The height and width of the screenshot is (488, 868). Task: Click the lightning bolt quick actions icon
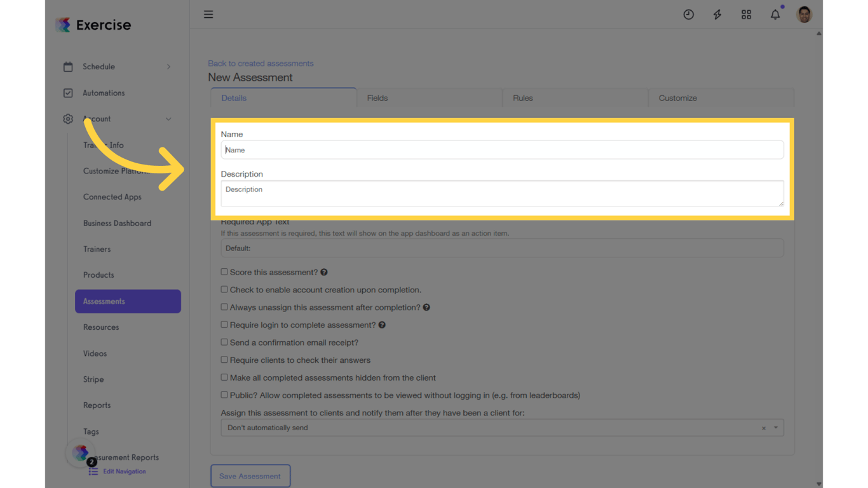click(x=717, y=14)
